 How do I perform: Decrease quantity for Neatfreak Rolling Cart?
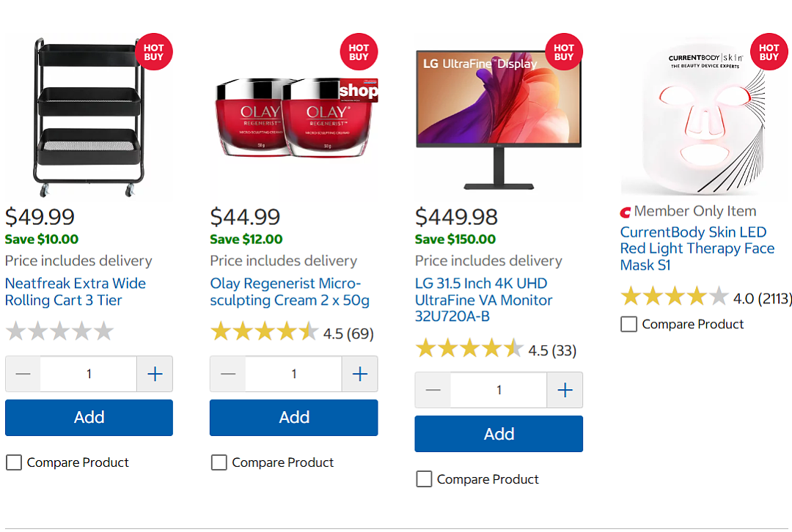pos(23,374)
